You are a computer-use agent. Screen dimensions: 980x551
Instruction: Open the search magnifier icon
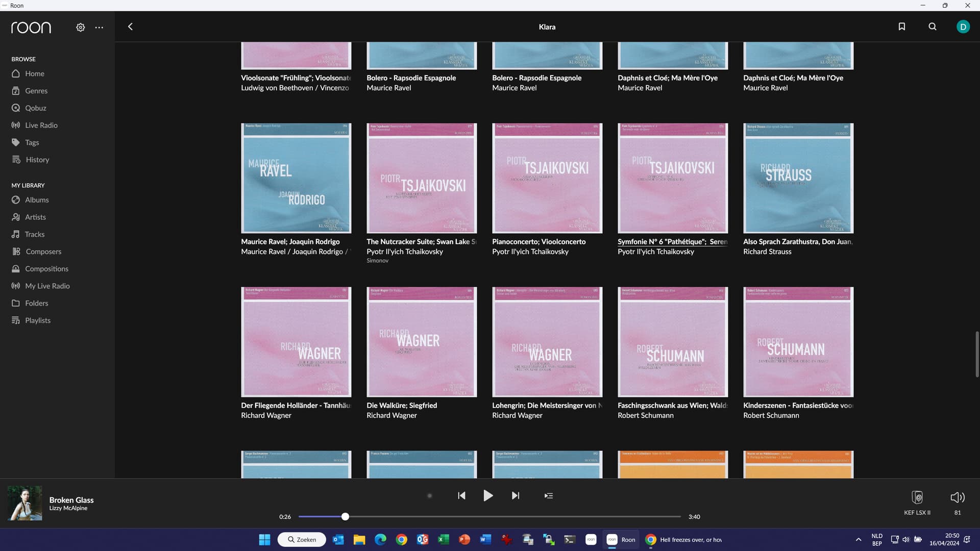933,27
